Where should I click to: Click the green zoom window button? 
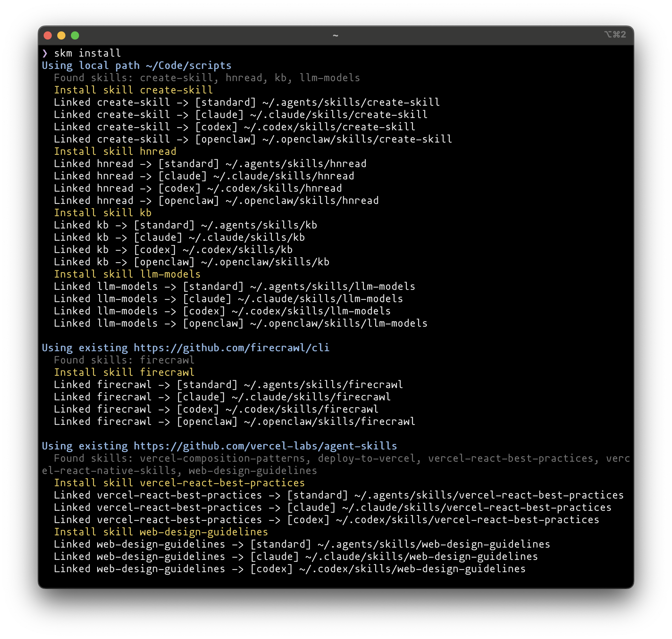(75, 35)
